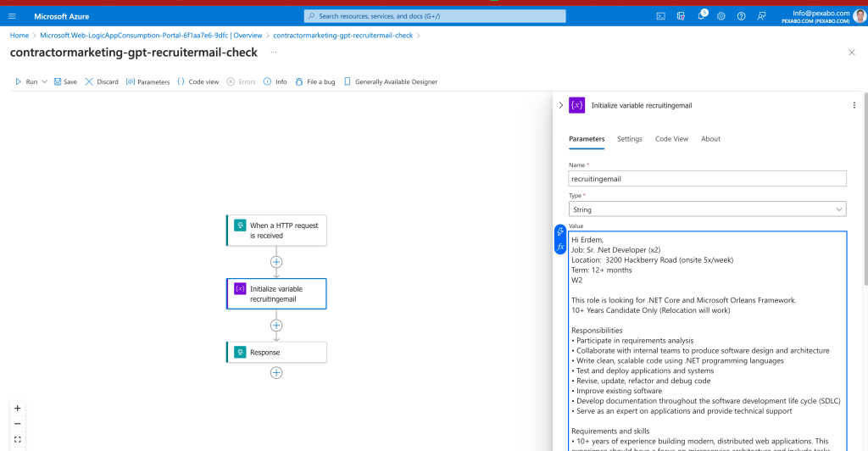Screen dimensions: 868x451
Task: Select the Response action node
Action: (276, 352)
